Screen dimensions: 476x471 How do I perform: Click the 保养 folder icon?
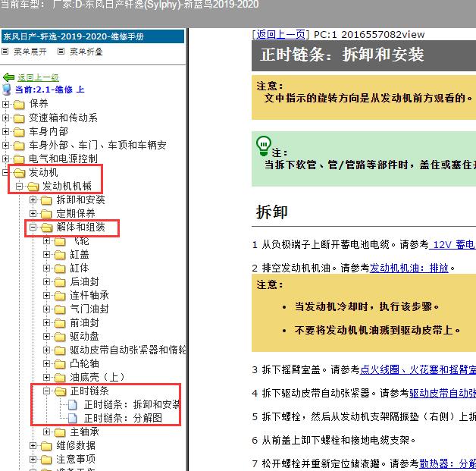click(19, 105)
